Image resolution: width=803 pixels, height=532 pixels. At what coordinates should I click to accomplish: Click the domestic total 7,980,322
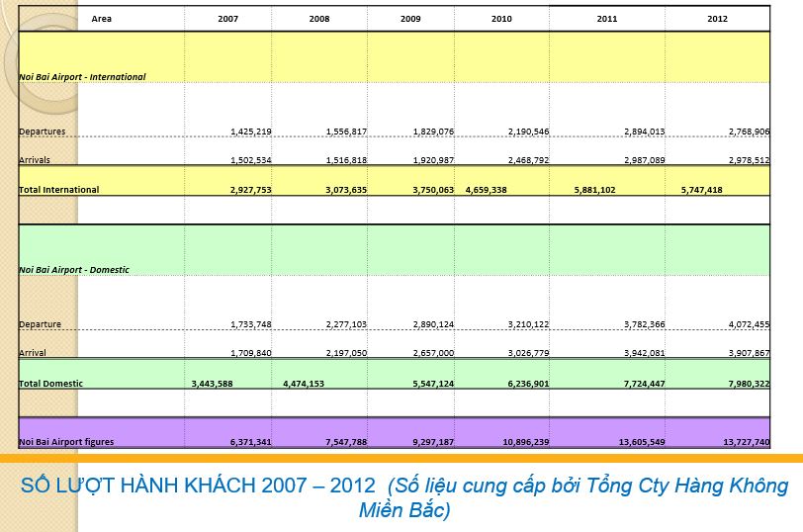750,384
